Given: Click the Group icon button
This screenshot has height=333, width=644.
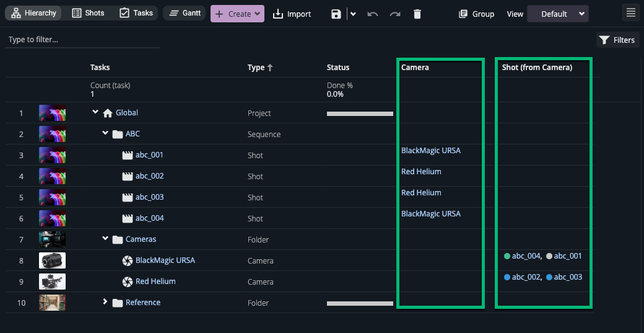Looking at the screenshot, I should (x=476, y=14).
